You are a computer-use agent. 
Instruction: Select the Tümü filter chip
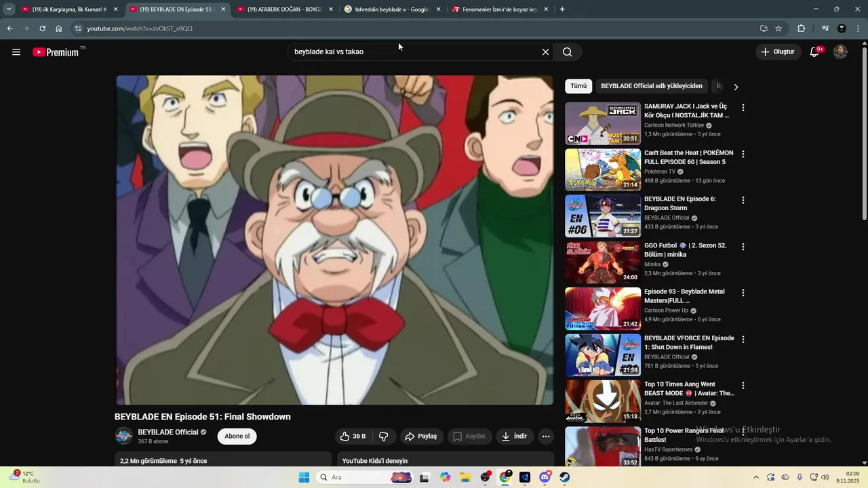[578, 86]
